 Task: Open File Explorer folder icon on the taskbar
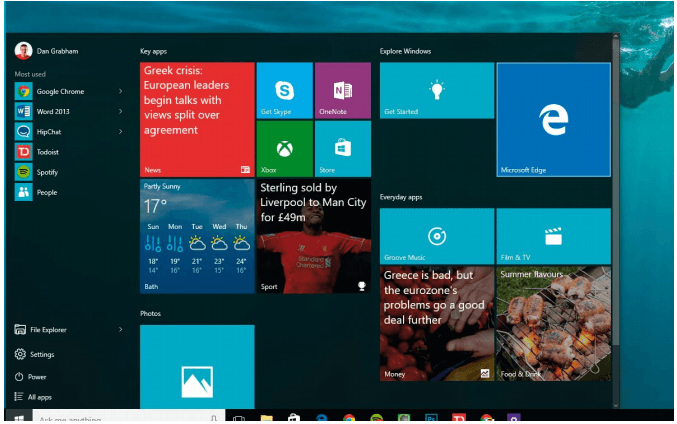[267, 418]
